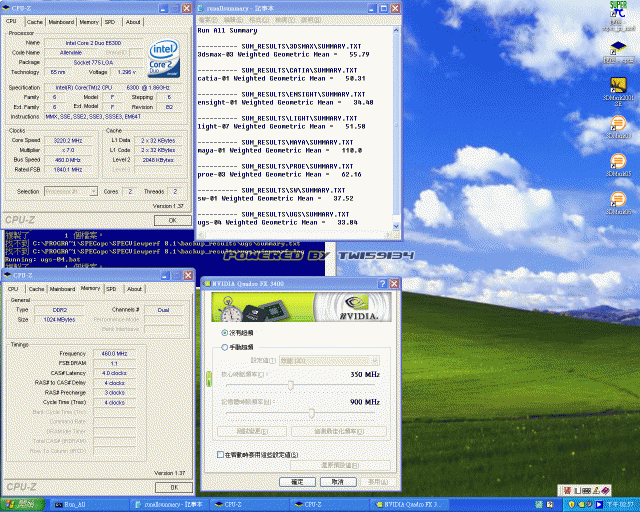
Task: Click the Notepad title bar icon
Action: coord(201,8)
